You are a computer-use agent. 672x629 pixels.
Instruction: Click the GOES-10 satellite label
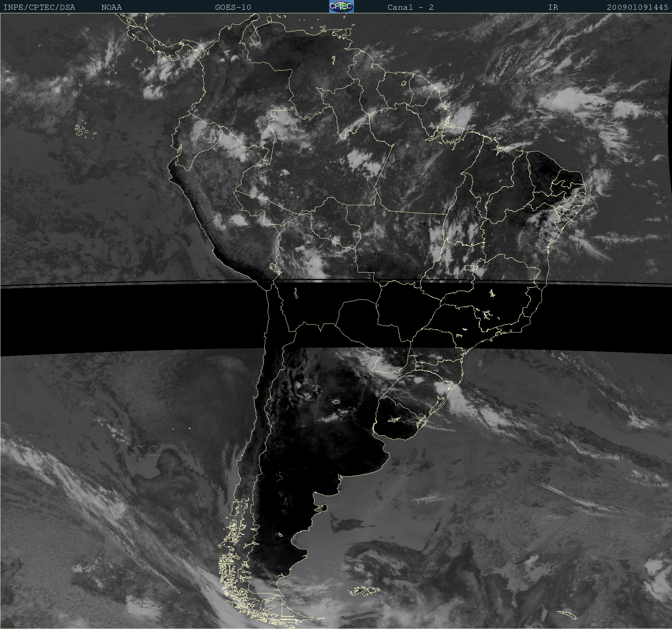(233, 7)
